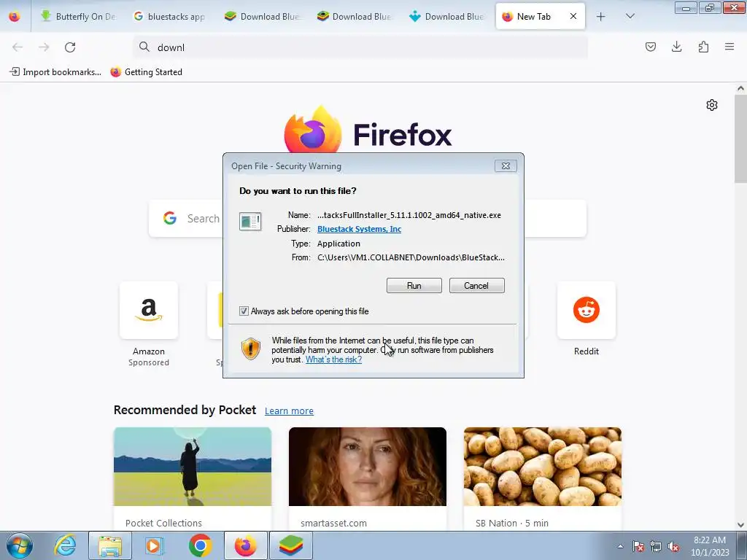Focus the address bar containing downl
747x560 pixels.
360,47
